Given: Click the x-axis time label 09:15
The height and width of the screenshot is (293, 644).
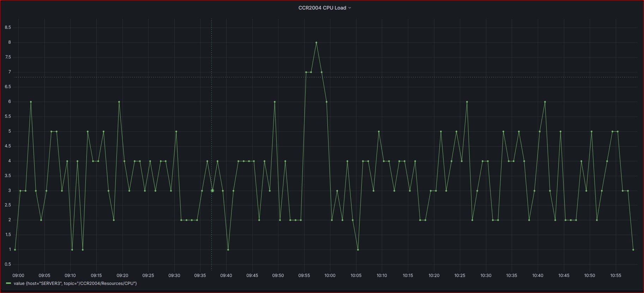Looking at the screenshot, I should [96, 275].
